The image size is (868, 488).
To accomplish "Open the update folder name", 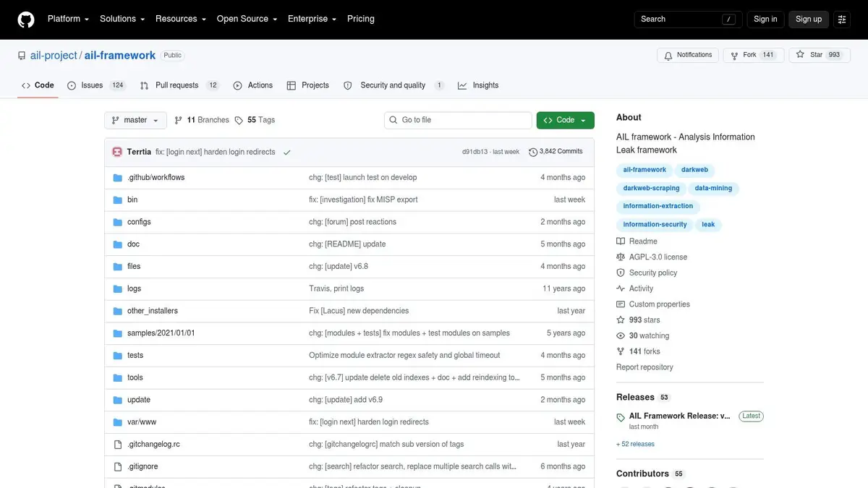I will coord(139,400).
